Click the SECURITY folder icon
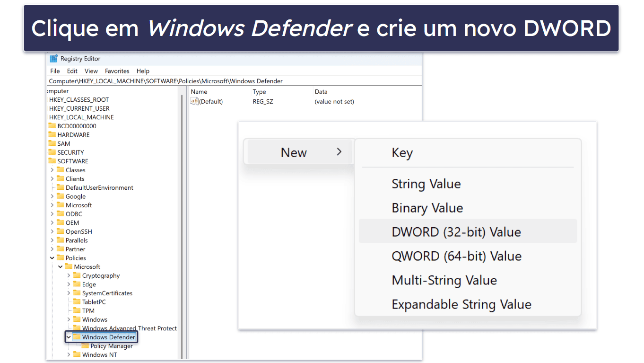644x363 pixels. (52, 152)
